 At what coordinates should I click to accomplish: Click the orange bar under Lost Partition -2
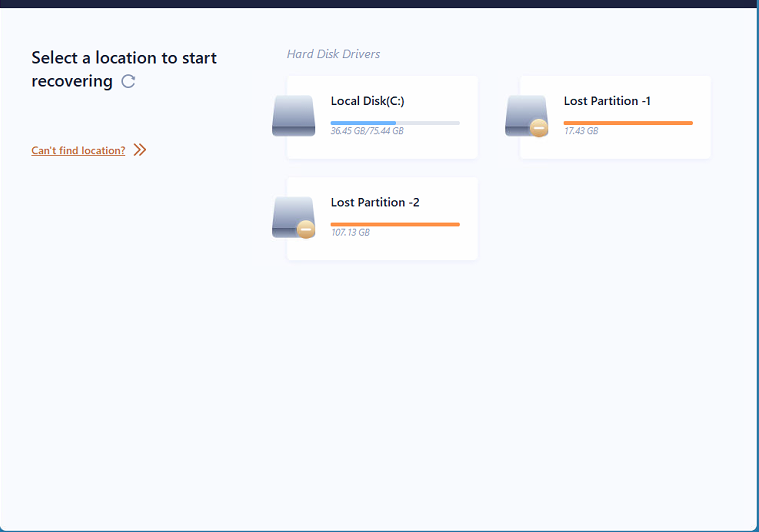(x=395, y=224)
